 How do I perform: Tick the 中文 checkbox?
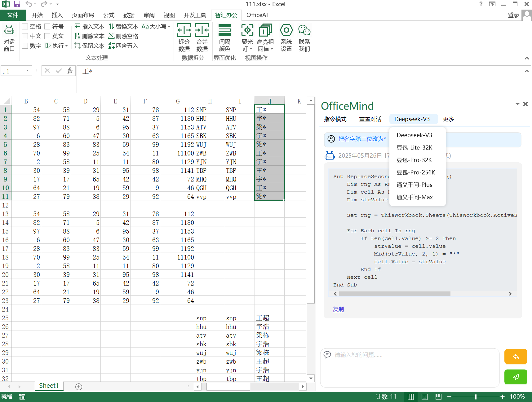click(25, 36)
